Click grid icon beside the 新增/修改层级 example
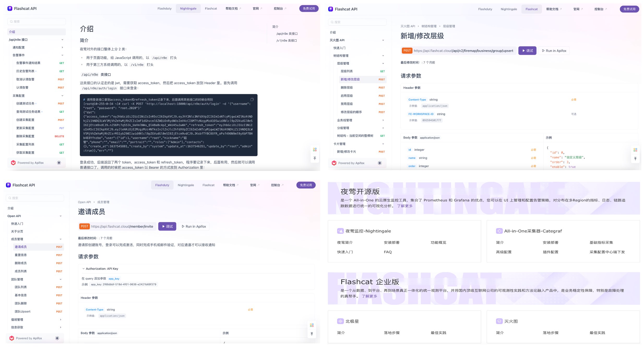Viewport: 644px width, 347px height. pyautogui.click(x=635, y=150)
